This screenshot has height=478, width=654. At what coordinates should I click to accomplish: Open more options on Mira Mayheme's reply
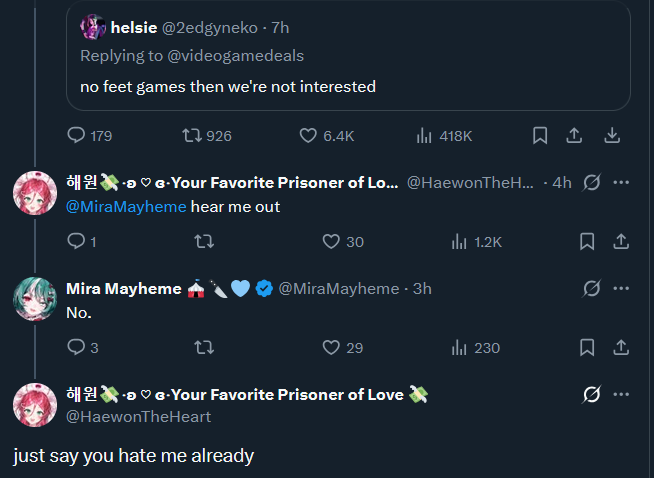pyautogui.click(x=621, y=288)
